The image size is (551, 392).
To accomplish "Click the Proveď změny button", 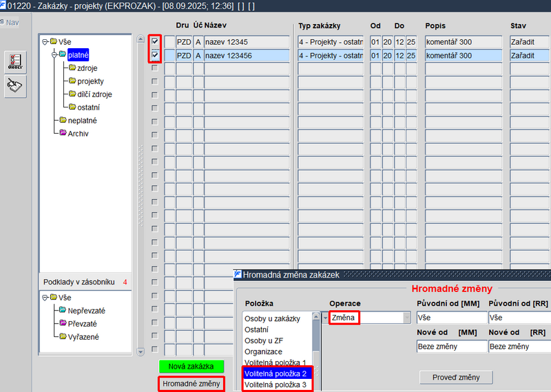I will click(x=456, y=378).
